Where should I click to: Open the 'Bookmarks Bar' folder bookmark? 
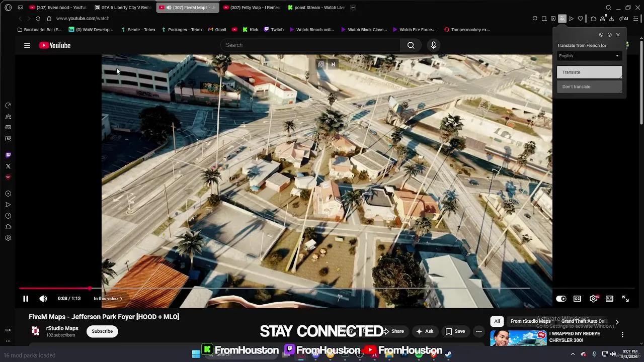(x=40, y=30)
